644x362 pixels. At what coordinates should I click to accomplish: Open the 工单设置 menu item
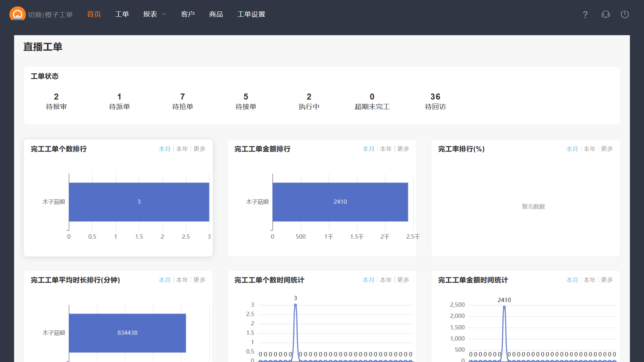pos(251,14)
